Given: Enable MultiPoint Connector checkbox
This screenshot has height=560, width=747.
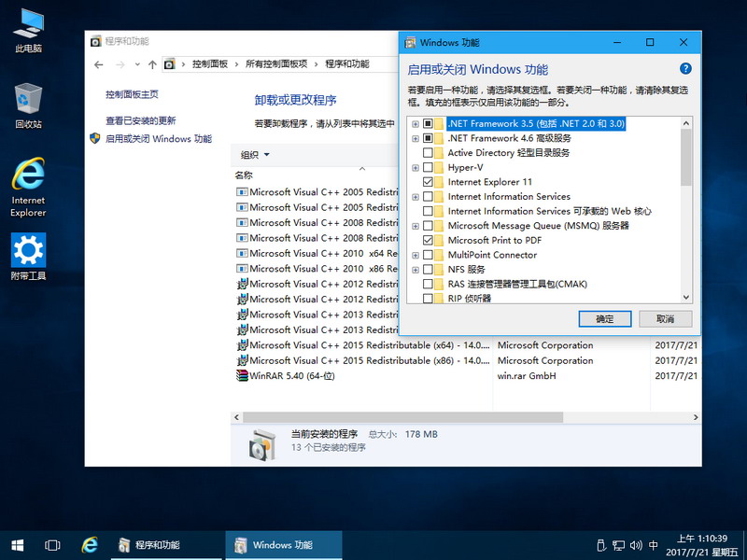Looking at the screenshot, I should pyautogui.click(x=428, y=255).
